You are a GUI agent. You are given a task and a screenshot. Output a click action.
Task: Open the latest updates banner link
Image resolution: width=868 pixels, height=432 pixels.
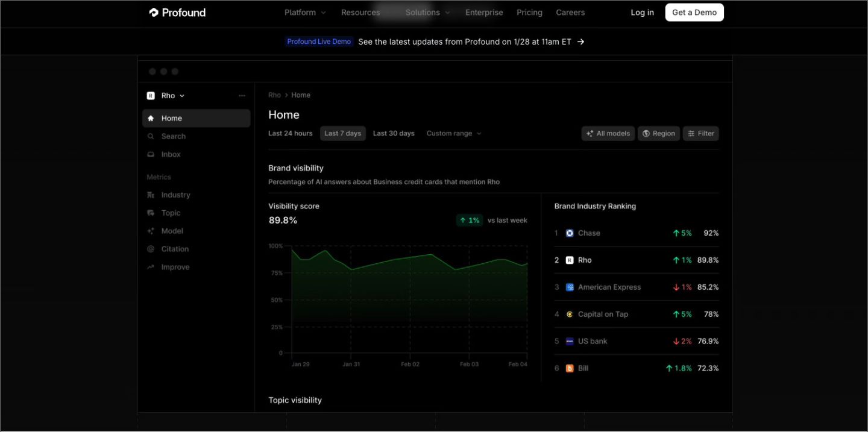point(465,42)
